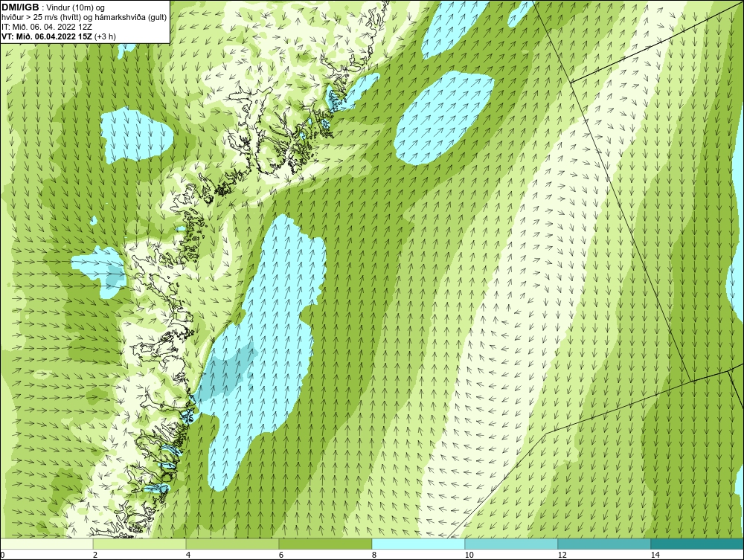
Task: Click the legend label 4
Action: (x=188, y=555)
